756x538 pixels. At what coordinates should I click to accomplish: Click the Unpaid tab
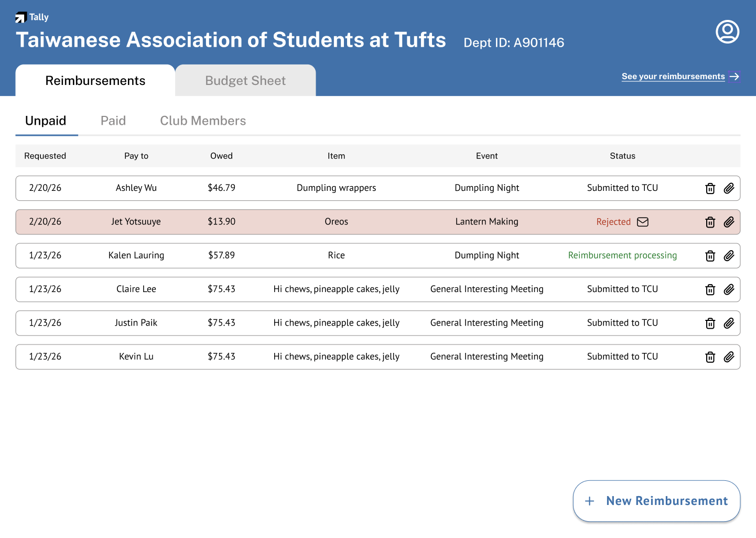(x=46, y=121)
